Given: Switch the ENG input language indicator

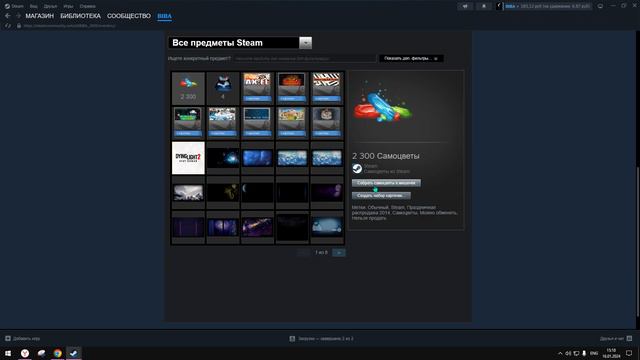Looking at the screenshot, I should coord(594,353).
